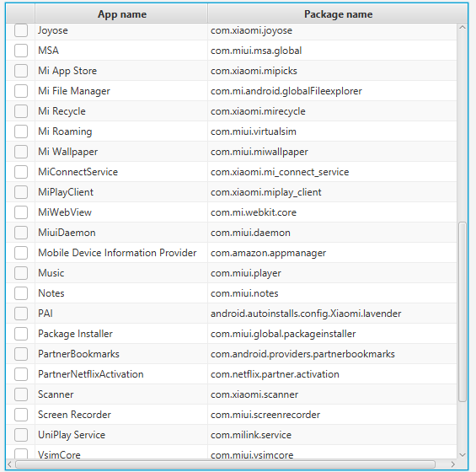
Task: Check the MiConnectService checkbox
Action: [x=21, y=172]
